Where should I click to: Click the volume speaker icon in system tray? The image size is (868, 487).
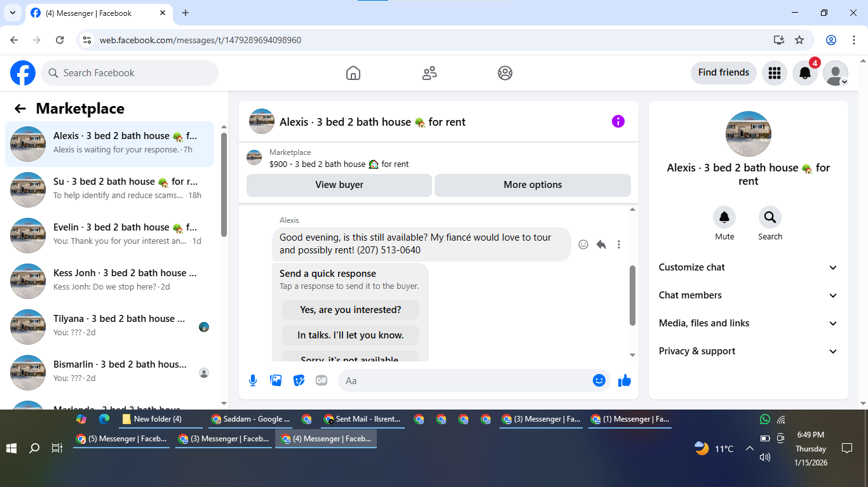pyautogui.click(x=765, y=457)
